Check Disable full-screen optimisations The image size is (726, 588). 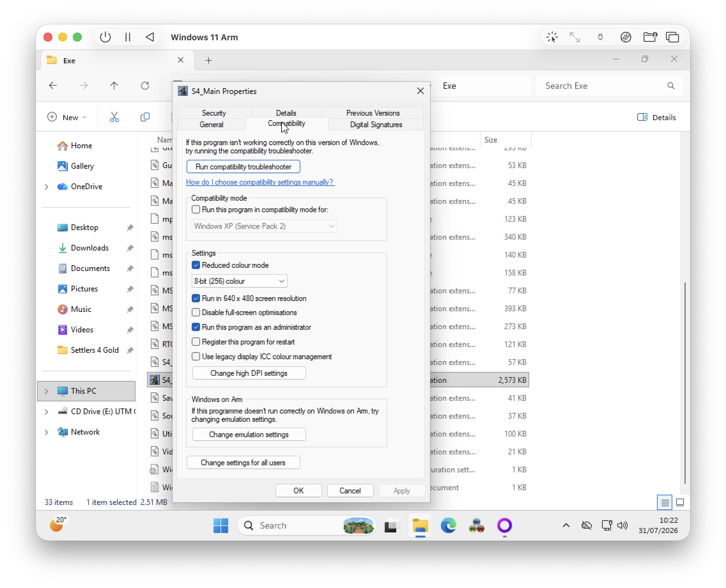pos(196,312)
